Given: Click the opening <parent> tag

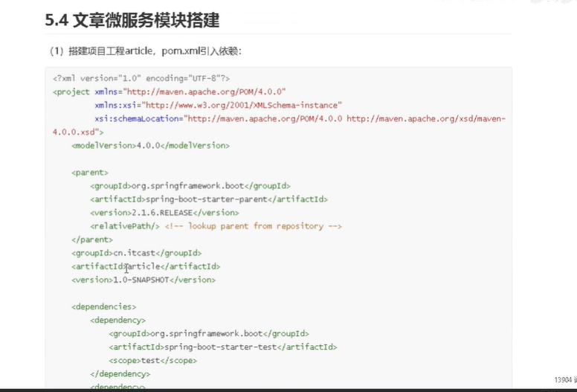Looking at the screenshot, I should 90,173.
